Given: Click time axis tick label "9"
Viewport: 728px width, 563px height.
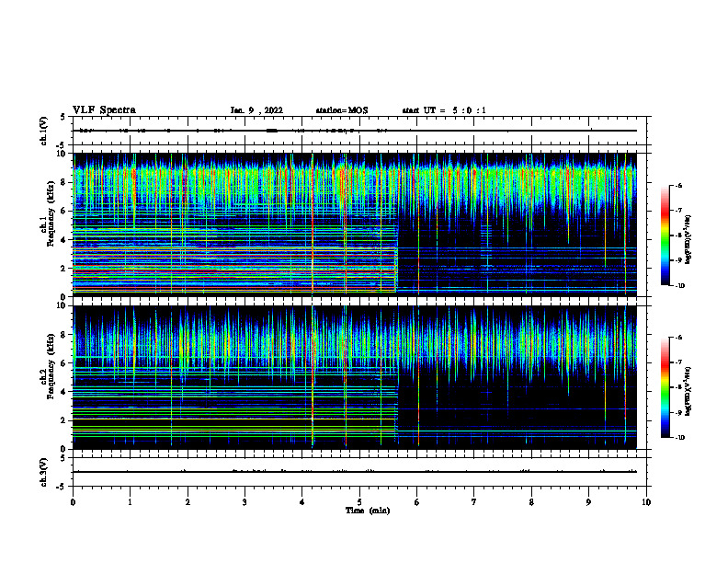Looking at the screenshot, I should click(588, 502).
